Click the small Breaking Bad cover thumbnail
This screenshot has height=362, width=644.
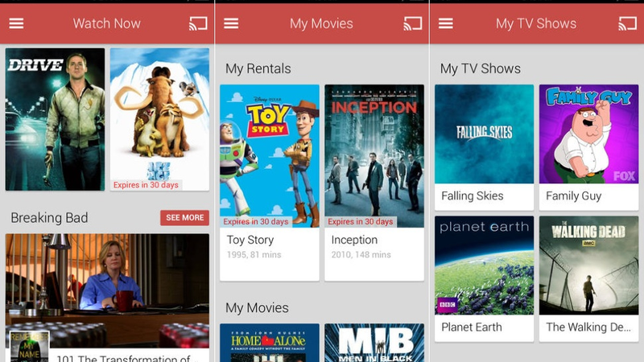click(29, 347)
